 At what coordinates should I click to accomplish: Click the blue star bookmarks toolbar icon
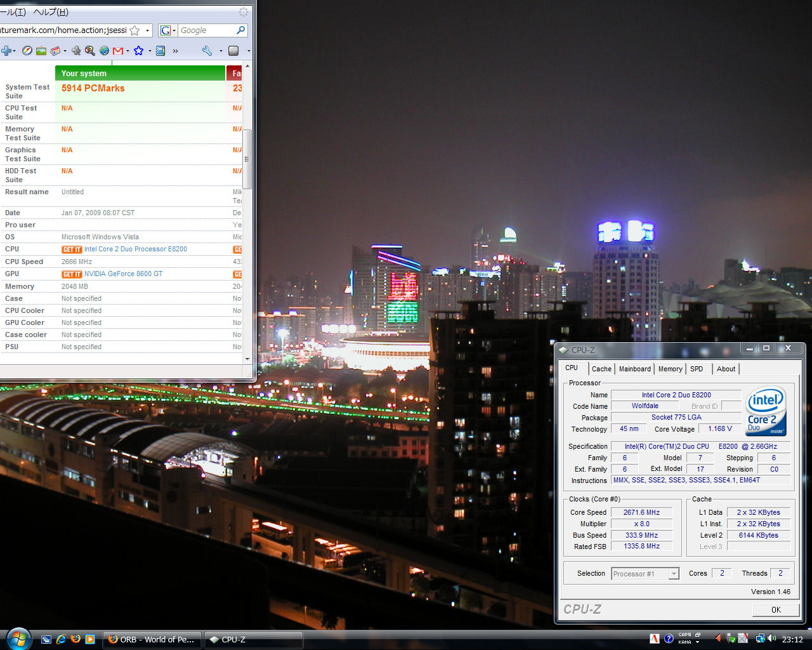tap(138, 51)
